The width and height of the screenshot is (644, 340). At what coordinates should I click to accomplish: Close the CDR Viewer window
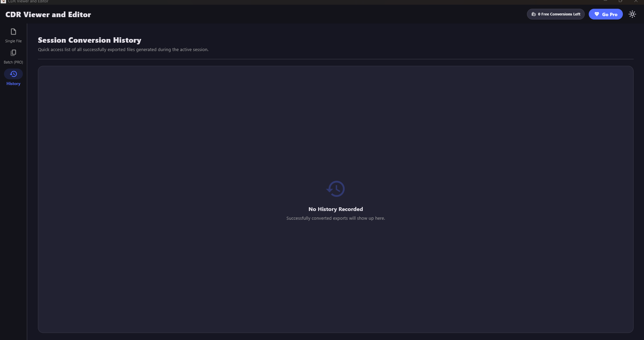636,1
